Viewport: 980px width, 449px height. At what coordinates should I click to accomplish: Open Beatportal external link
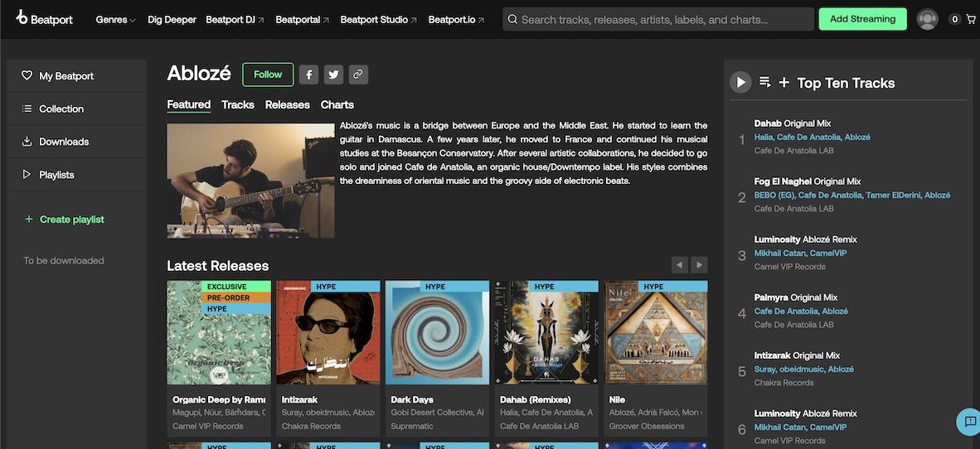303,19
